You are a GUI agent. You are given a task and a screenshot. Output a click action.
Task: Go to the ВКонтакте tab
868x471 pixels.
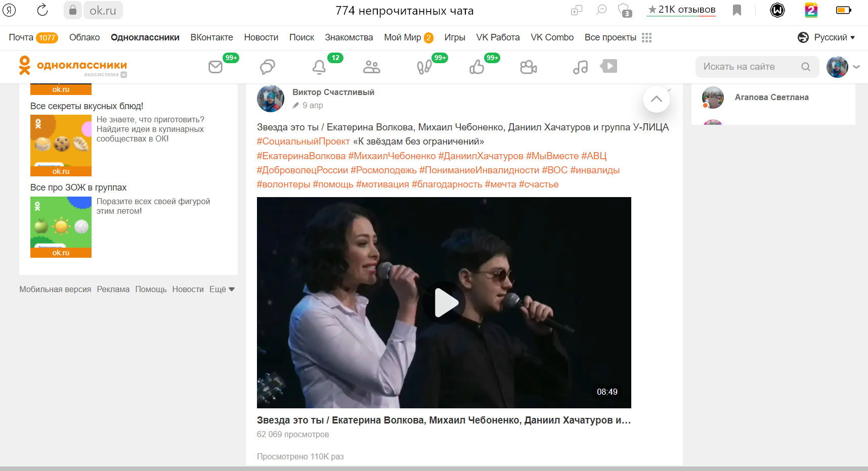click(211, 37)
